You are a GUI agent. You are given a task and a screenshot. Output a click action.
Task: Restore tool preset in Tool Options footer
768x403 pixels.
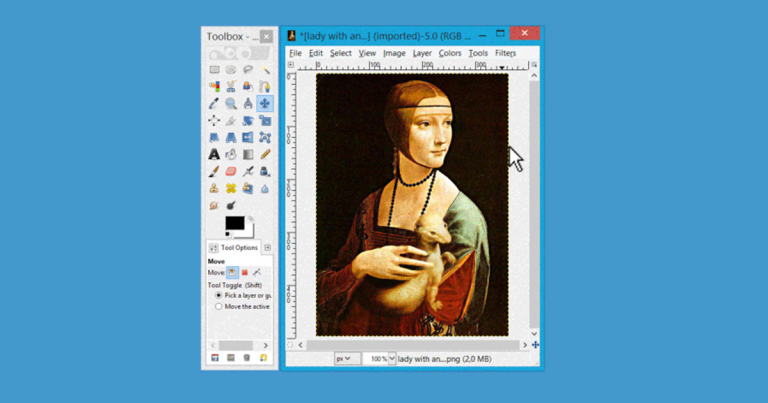231,358
